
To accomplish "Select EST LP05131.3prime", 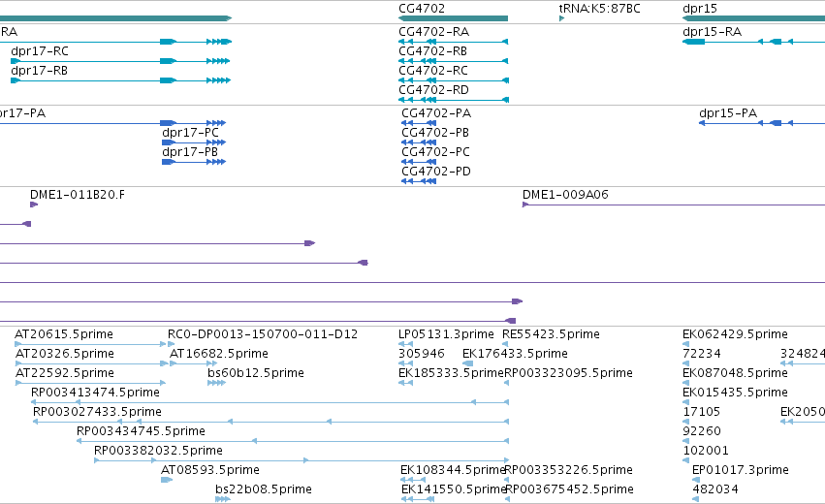I will click(x=446, y=334).
